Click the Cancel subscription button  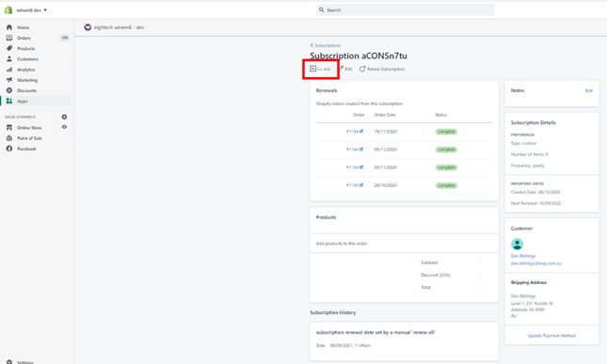click(320, 69)
